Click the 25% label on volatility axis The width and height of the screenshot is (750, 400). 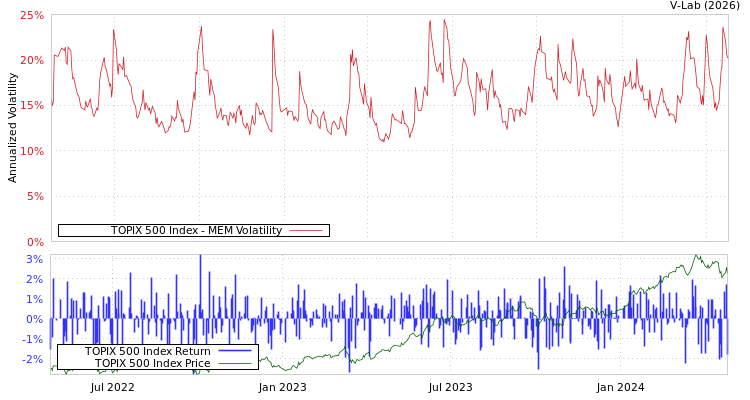tap(31, 15)
